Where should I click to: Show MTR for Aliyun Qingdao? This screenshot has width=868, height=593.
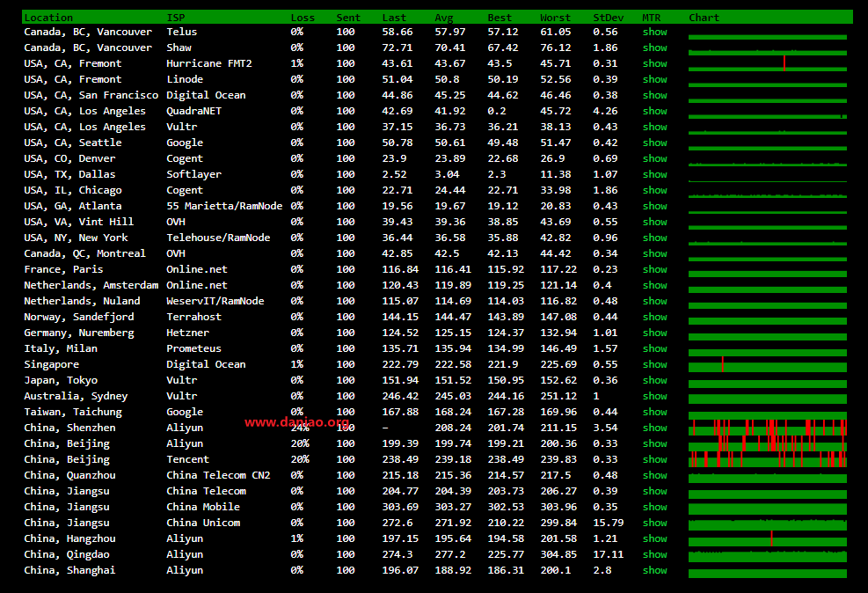[x=654, y=554]
